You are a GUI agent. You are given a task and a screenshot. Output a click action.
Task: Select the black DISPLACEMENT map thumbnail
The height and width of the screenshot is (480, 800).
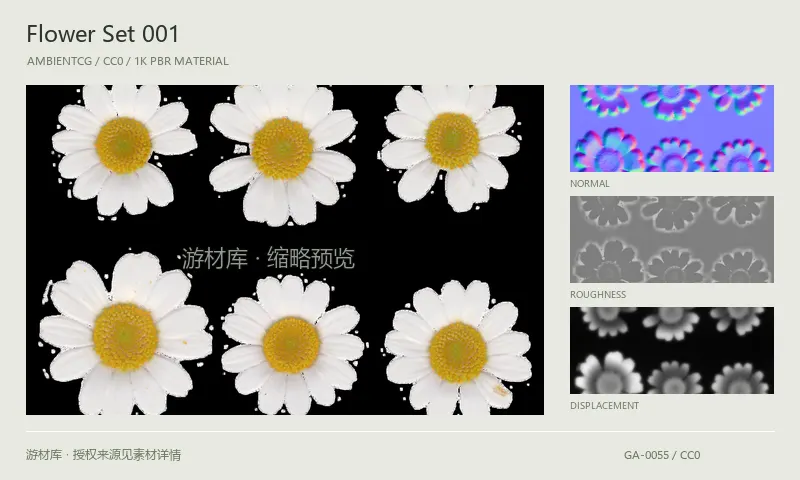point(671,350)
